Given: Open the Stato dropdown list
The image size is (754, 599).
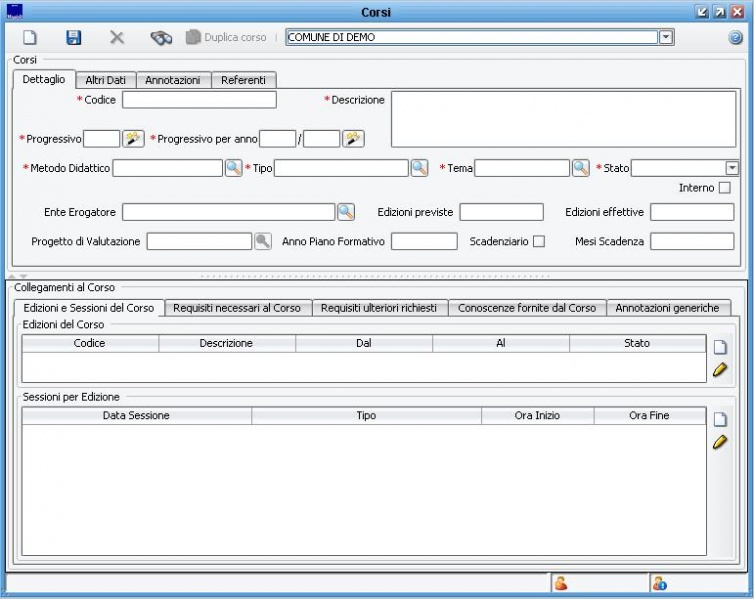Looking at the screenshot, I should tap(732, 168).
